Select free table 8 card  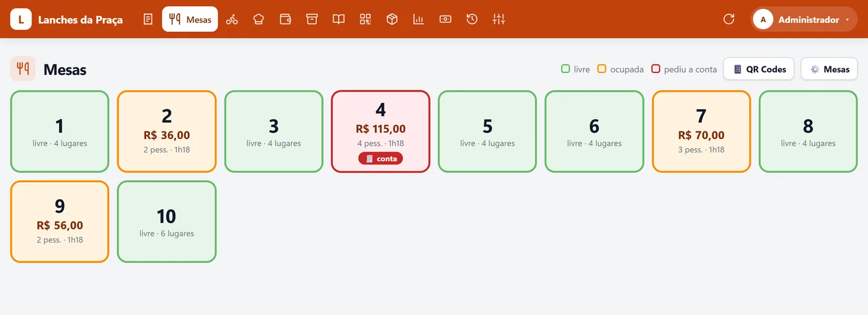pos(808,131)
